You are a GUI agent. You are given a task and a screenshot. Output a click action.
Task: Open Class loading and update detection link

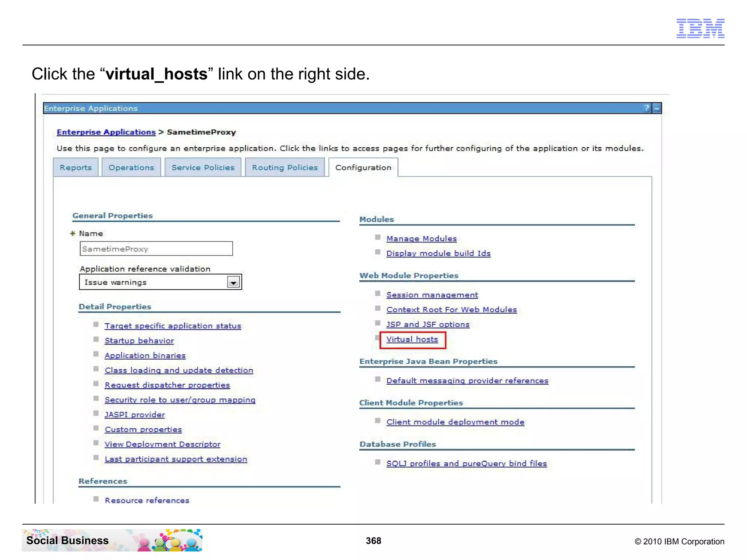[x=179, y=370]
